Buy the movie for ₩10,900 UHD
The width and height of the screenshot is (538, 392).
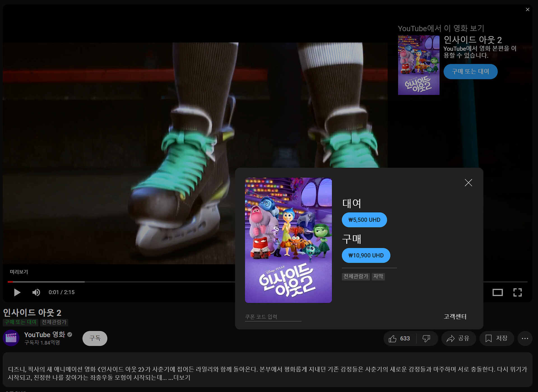pyautogui.click(x=366, y=256)
